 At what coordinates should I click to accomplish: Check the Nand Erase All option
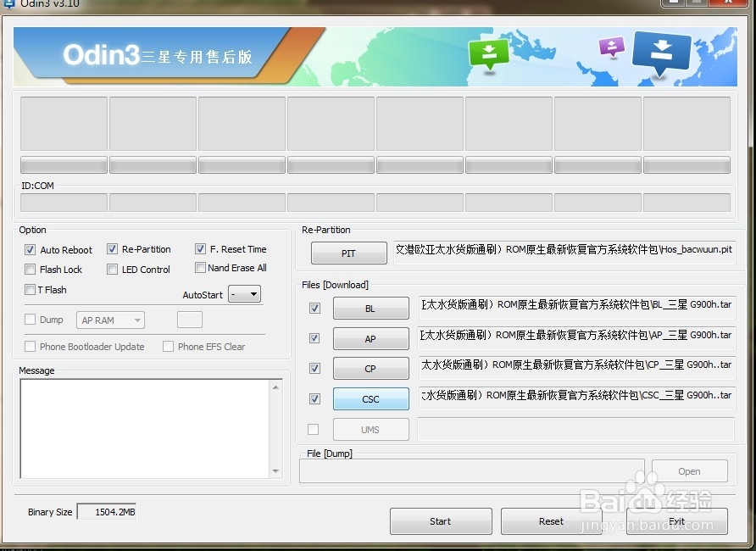[x=200, y=268]
